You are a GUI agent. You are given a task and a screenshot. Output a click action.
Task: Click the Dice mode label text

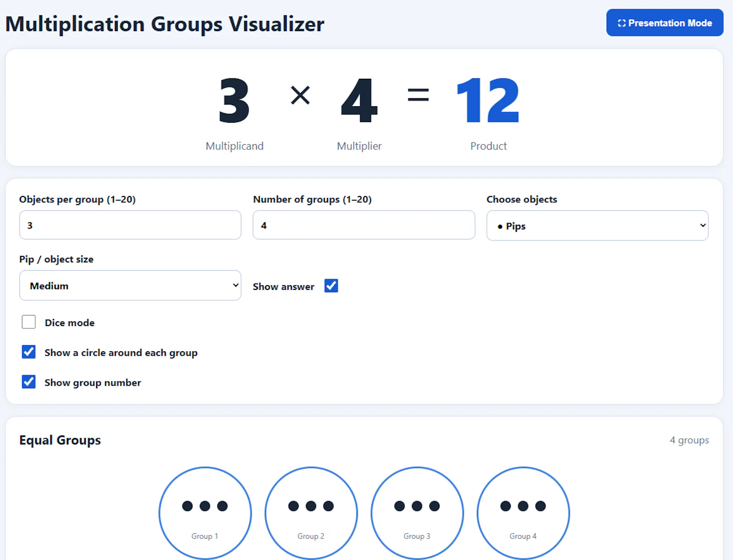tap(70, 323)
